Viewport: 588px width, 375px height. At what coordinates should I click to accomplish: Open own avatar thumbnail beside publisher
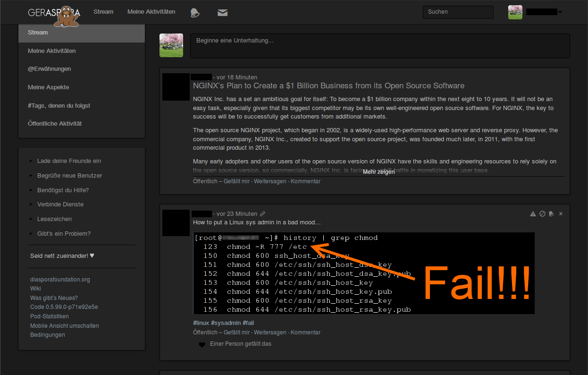click(x=171, y=45)
